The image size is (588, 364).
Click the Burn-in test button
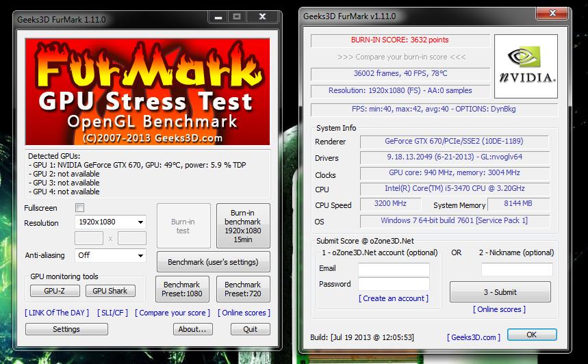point(183,226)
